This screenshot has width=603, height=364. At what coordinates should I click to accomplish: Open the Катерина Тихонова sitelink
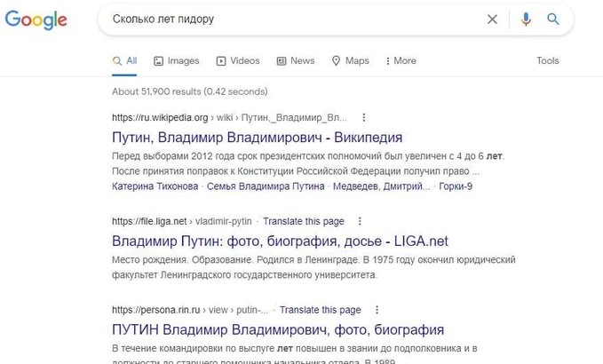tap(155, 186)
